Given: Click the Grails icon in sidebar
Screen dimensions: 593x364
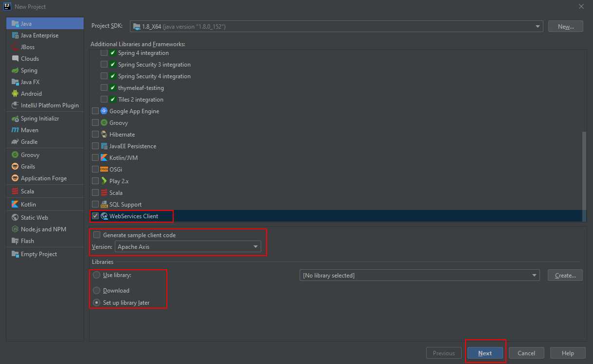Looking at the screenshot, I should (15, 166).
